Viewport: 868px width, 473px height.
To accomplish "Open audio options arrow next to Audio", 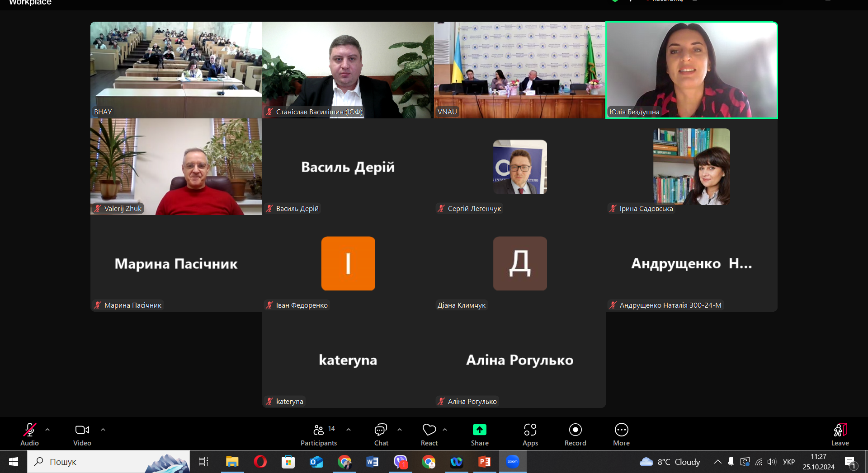I will coord(47,430).
